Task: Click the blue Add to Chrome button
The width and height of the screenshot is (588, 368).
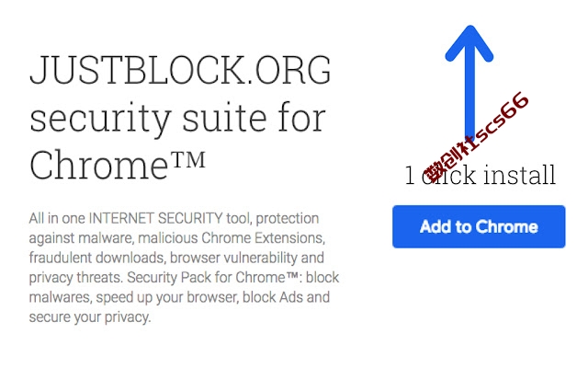Action: tap(479, 226)
